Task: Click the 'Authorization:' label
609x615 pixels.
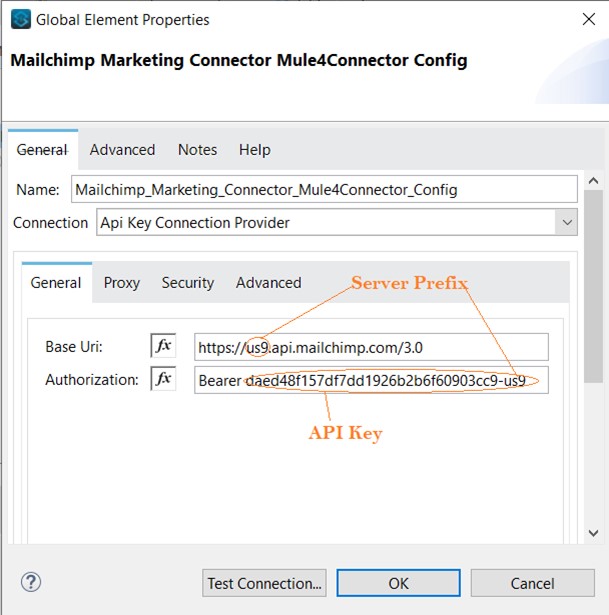Action: [92, 380]
